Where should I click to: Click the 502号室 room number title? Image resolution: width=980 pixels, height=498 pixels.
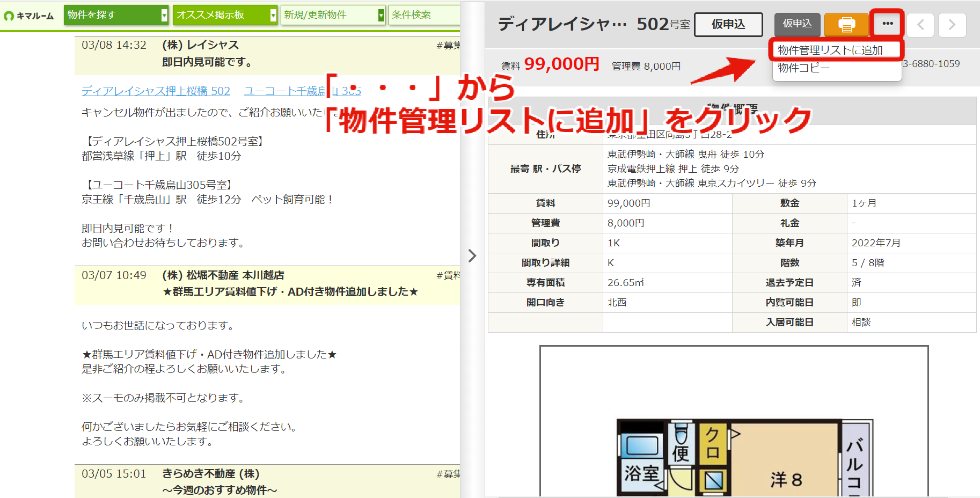(x=663, y=24)
